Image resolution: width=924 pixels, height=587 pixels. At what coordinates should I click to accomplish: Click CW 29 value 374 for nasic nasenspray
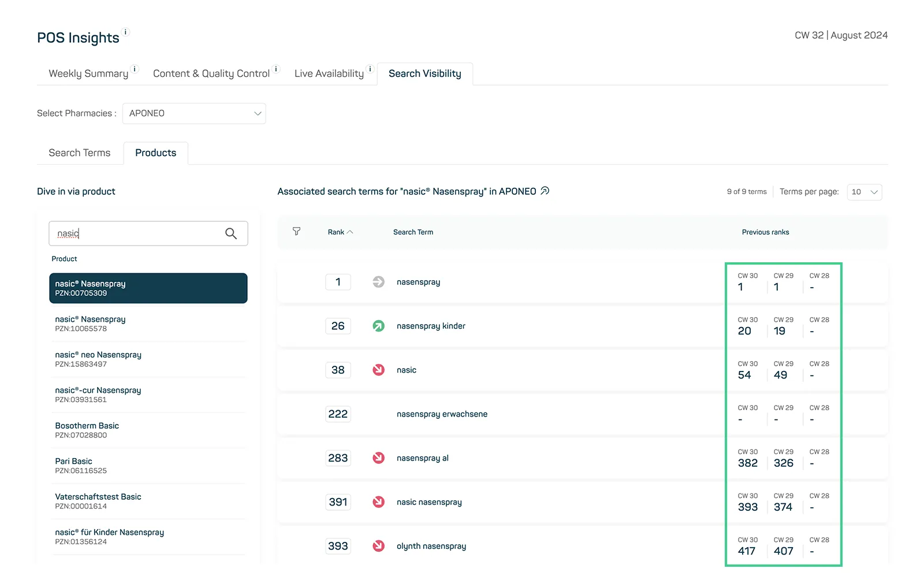783,507
